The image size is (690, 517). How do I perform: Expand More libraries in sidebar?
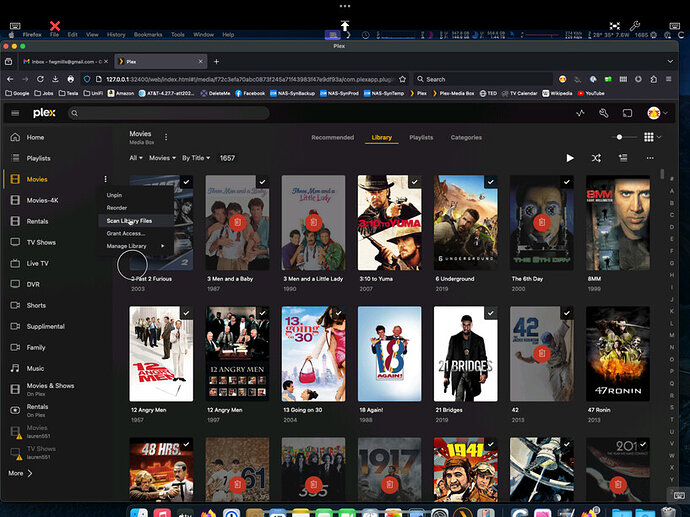tap(20, 473)
